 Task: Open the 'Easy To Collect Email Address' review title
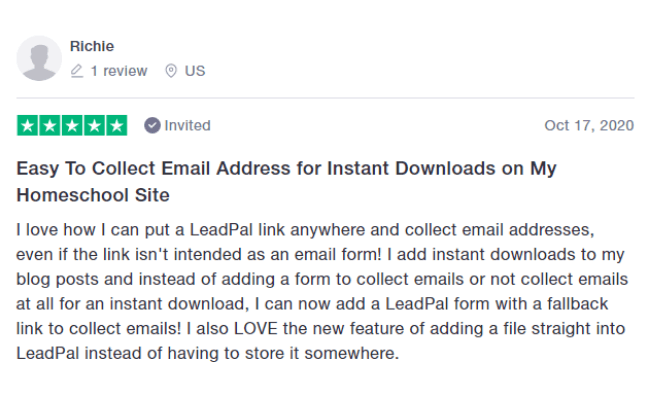pos(286,182)
